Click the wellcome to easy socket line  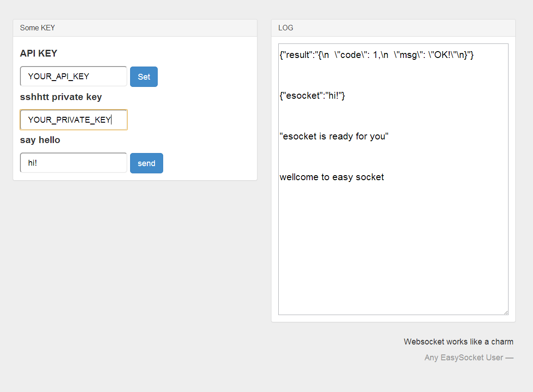point(331,177)
